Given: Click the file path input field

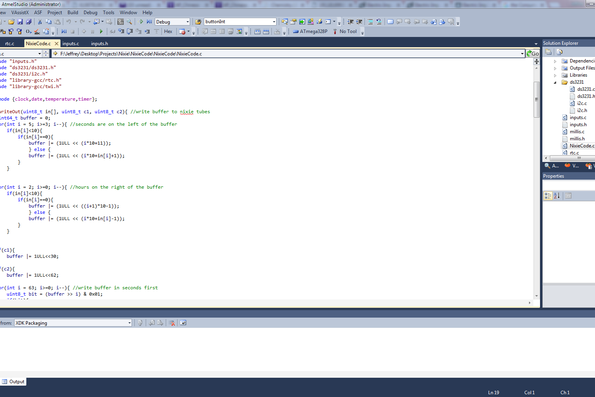Looking at the screenshot, I should coord(288,54).
